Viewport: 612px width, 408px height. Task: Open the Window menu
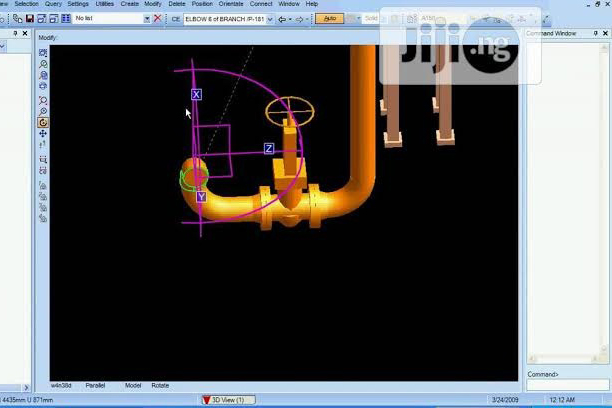coord(289,4)
